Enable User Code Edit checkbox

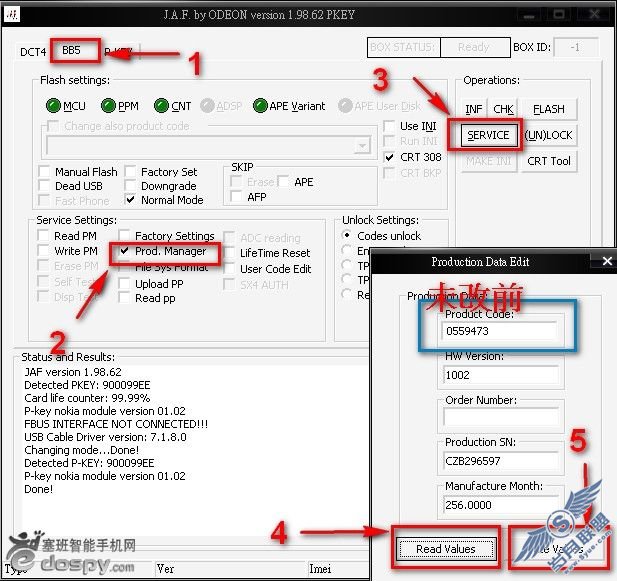pos(229,269)
